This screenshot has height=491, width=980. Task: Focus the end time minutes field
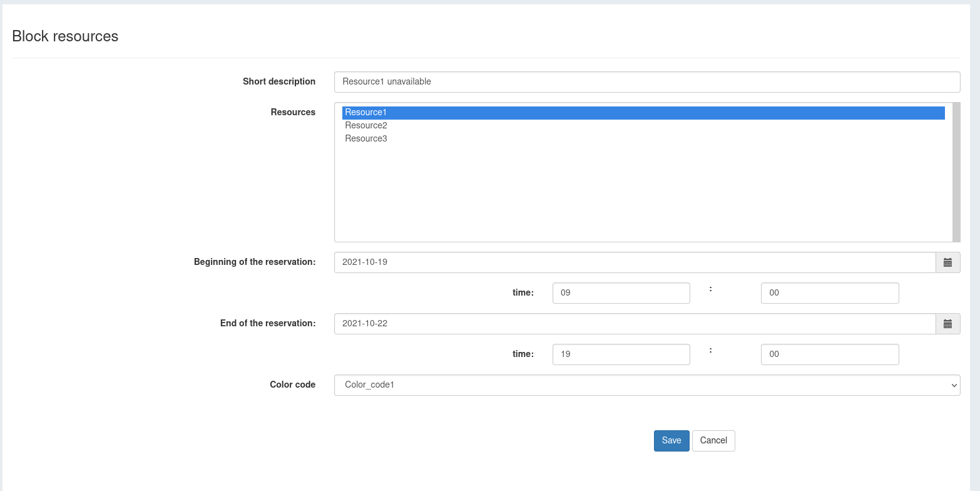click(x=830, y=354)
